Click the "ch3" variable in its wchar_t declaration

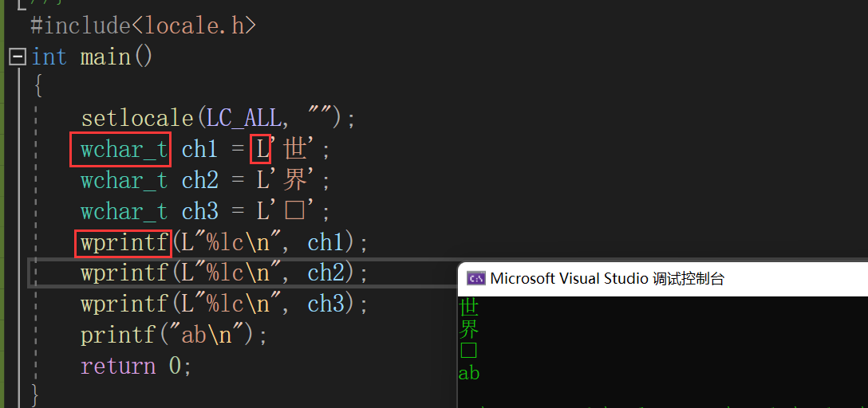click(x=199, y=211)
